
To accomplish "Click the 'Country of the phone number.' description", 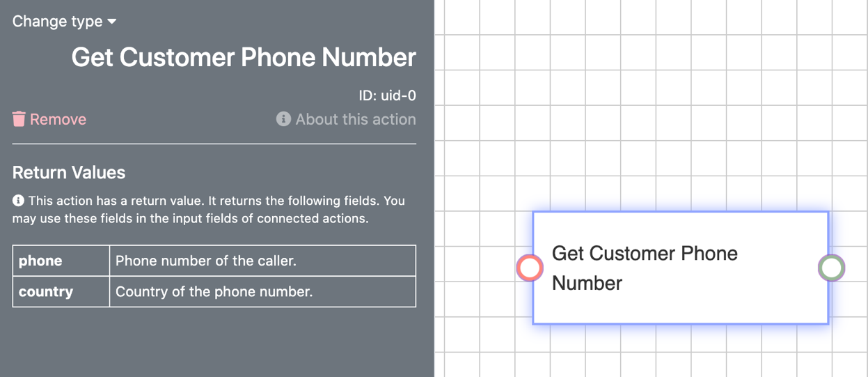I will [x=214, y=291].
